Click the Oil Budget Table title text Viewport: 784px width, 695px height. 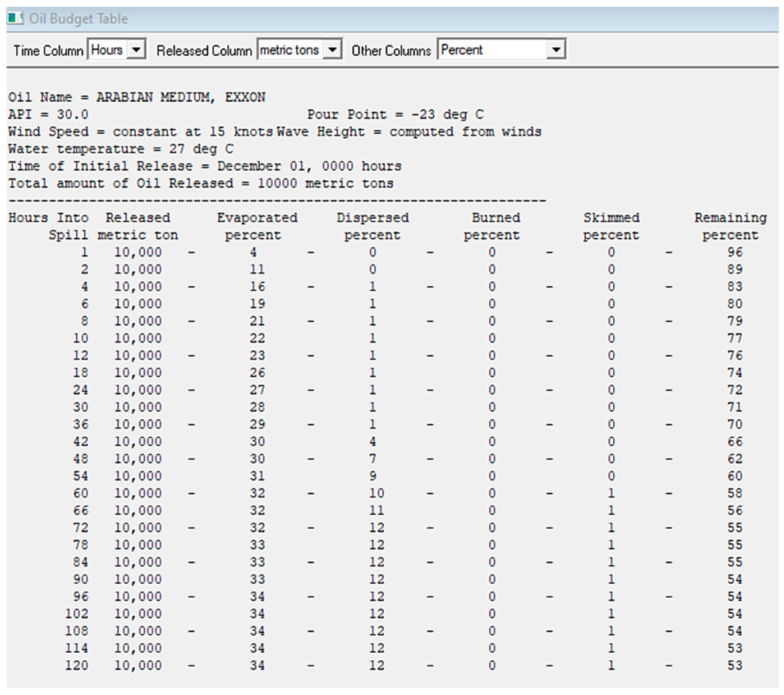coord(79,18)
